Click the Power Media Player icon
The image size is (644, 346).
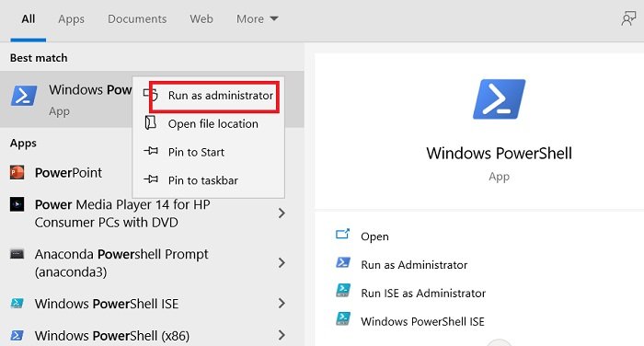point(17,204)
